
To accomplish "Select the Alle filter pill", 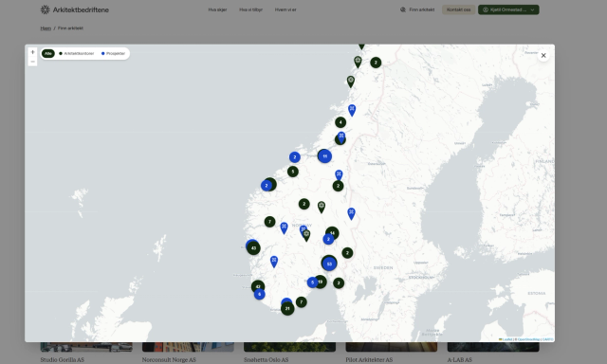I will [x=48, y=53].
